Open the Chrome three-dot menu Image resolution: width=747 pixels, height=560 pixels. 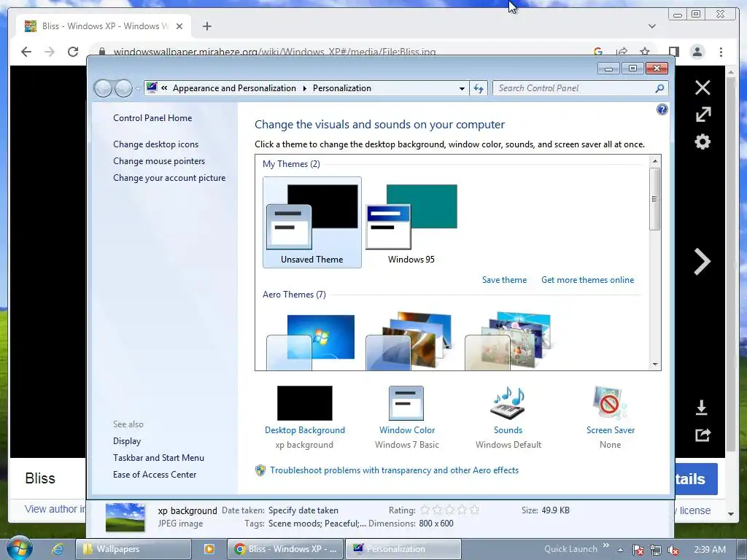(x=721, y=52)
